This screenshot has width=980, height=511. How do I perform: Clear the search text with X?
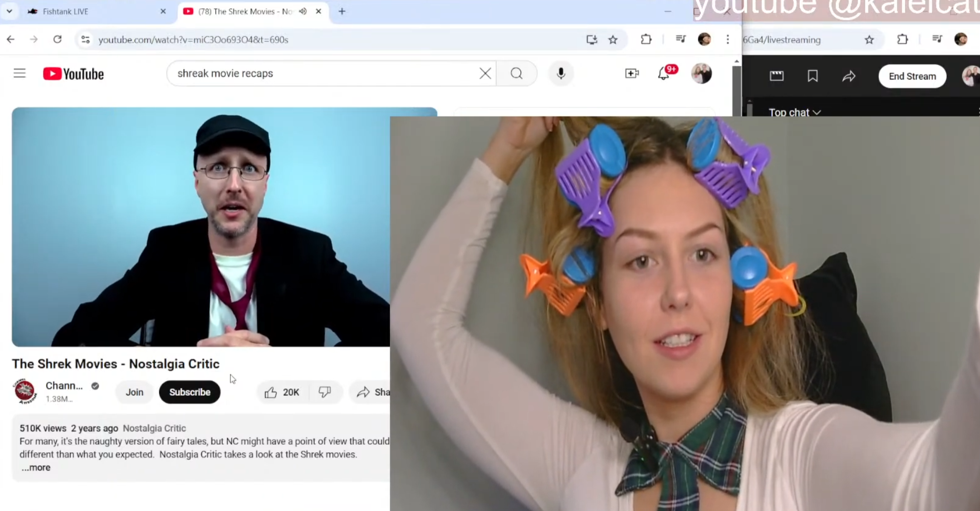[x=485, y=74]
